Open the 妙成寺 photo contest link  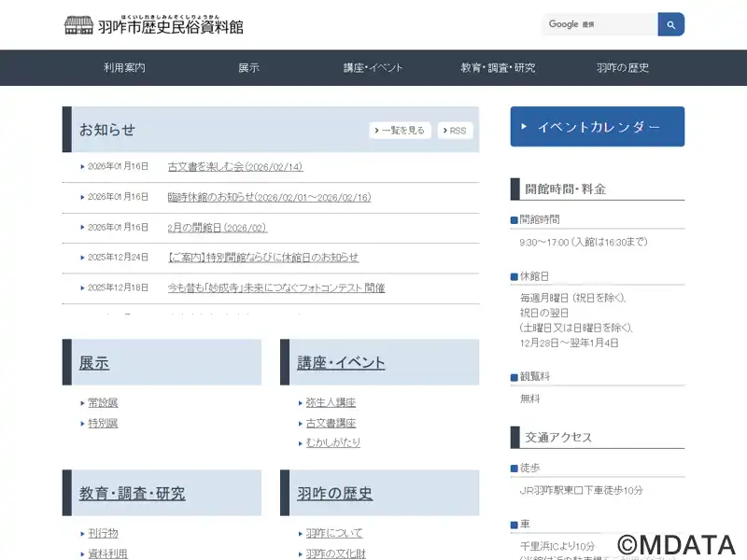pyautogui.click(x=275, y=287)
